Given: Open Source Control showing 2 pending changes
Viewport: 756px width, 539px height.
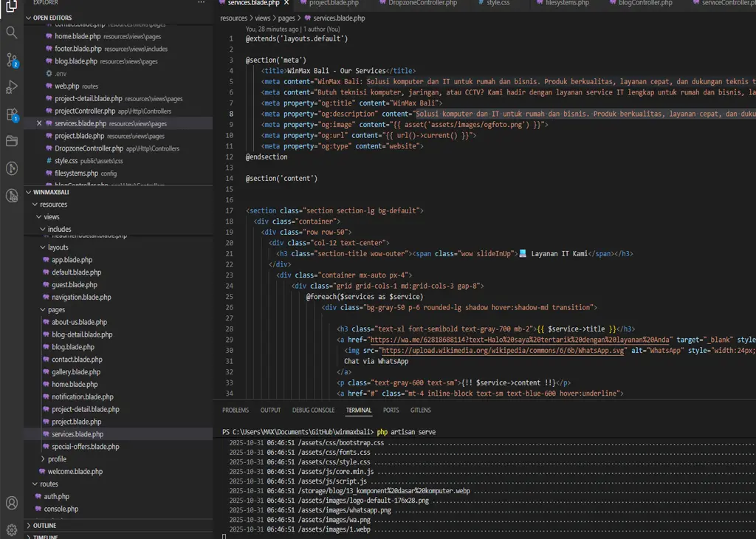Looking at the screenshot, I should click(x=11, y=60).
